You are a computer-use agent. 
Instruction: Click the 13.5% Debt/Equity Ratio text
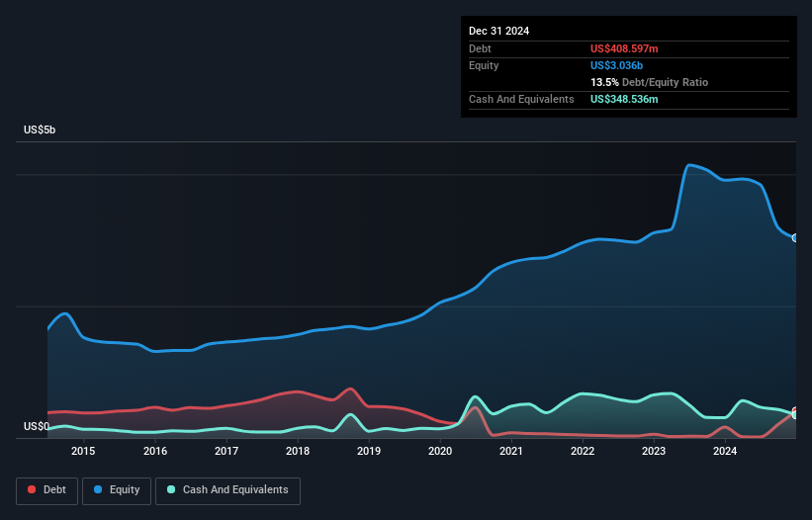(x=649, y=82)
